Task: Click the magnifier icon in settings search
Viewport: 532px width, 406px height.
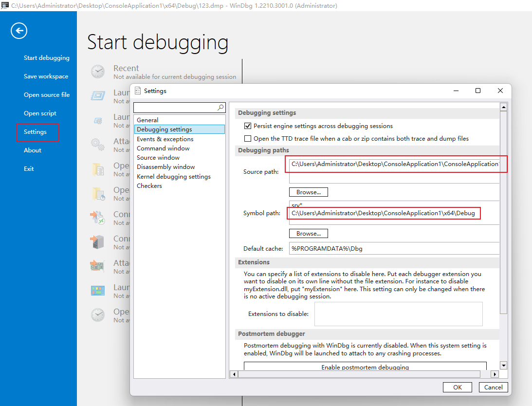Action: [x=220, y=108]
